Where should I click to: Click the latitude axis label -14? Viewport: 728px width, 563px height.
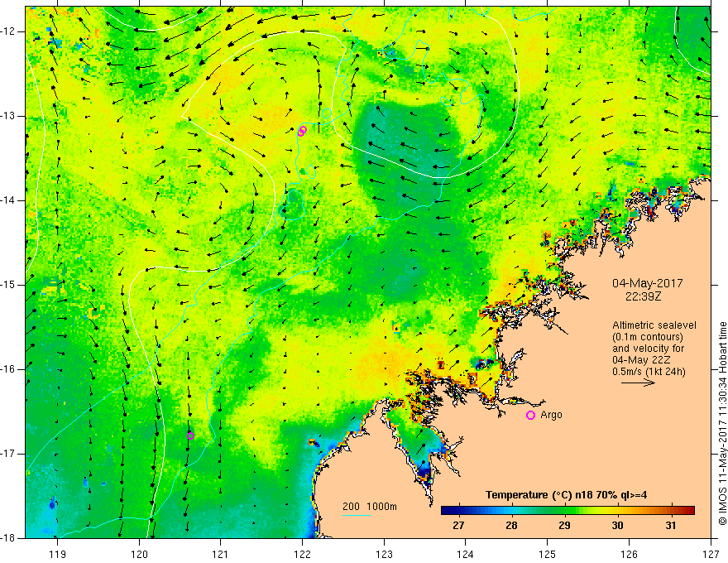pos(8,200)
